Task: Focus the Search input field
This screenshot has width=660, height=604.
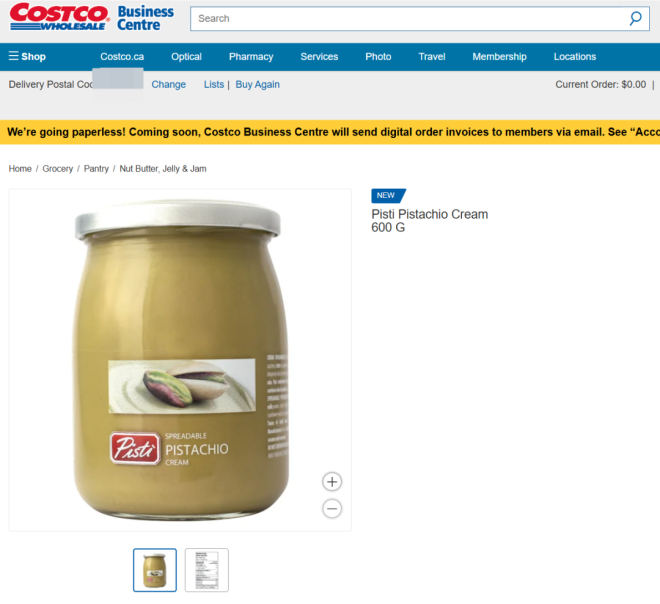Action: click(x=410, y=19)
